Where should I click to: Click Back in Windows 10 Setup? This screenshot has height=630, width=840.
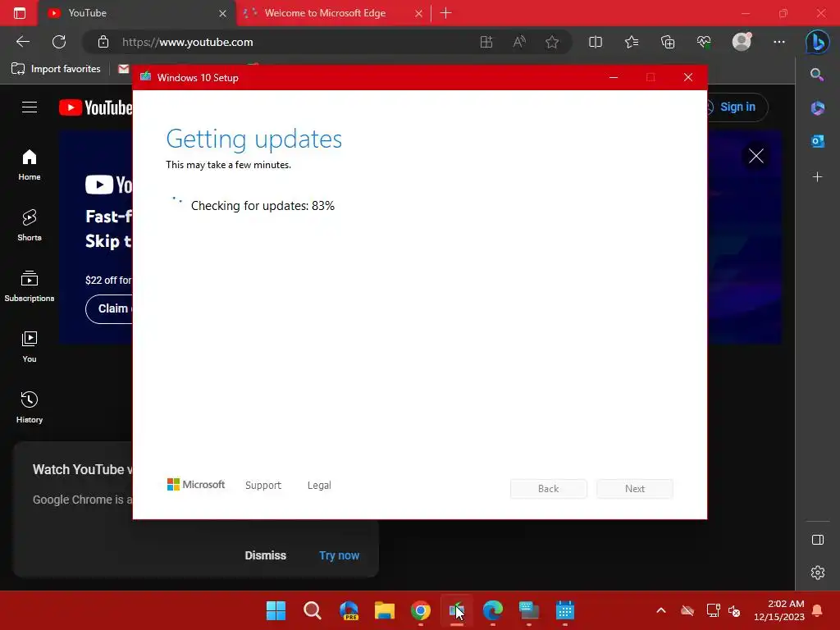pyautogui.click(x=549, y=489)
